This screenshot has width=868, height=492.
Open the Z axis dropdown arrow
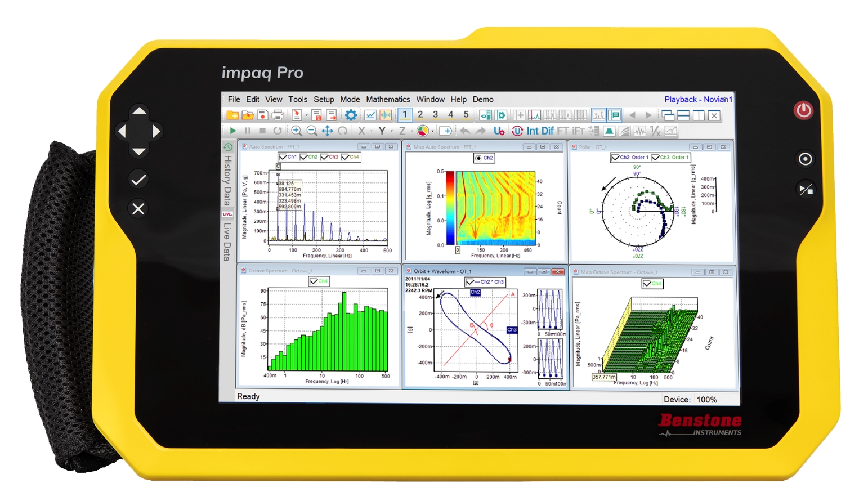pos(411,131)
